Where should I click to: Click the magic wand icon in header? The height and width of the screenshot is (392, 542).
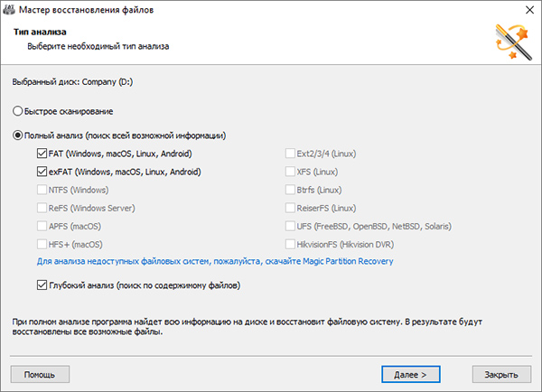point(514,42)
